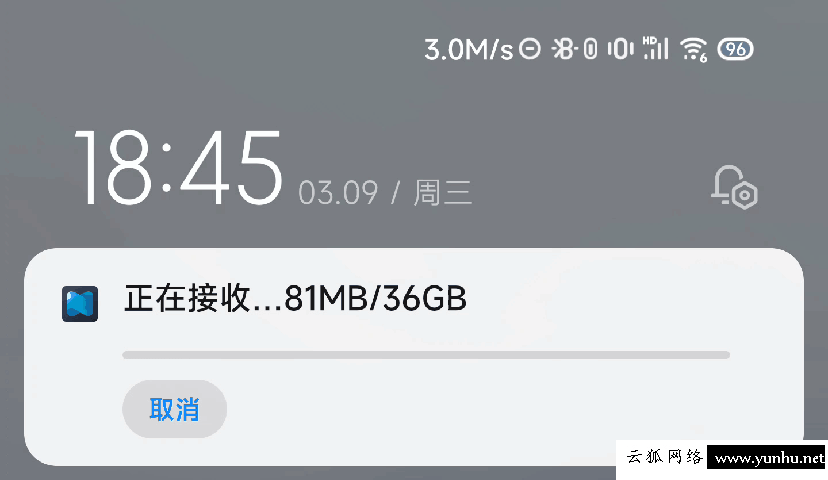Tap the HD cellular signal icon

(655, 48)
